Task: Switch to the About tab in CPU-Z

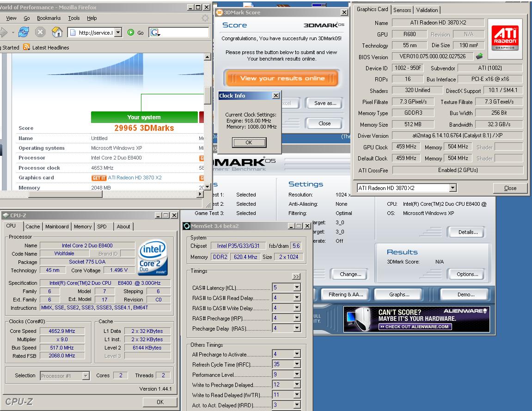Action: (123, 227)
